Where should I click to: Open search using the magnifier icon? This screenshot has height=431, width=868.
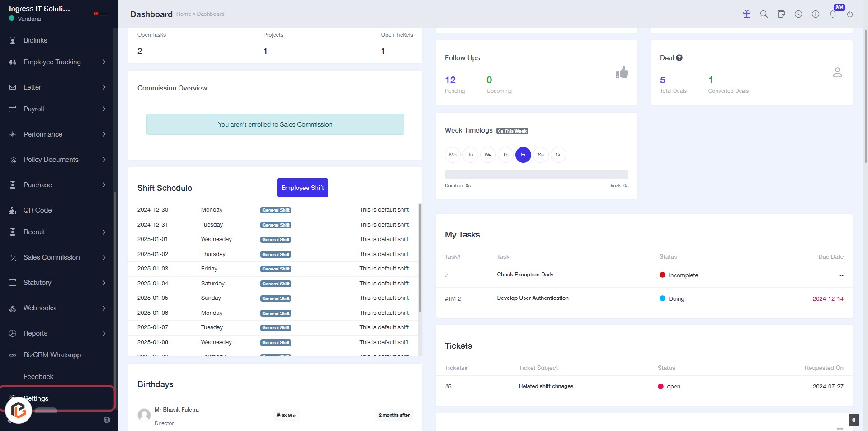(x=764, y=14)
